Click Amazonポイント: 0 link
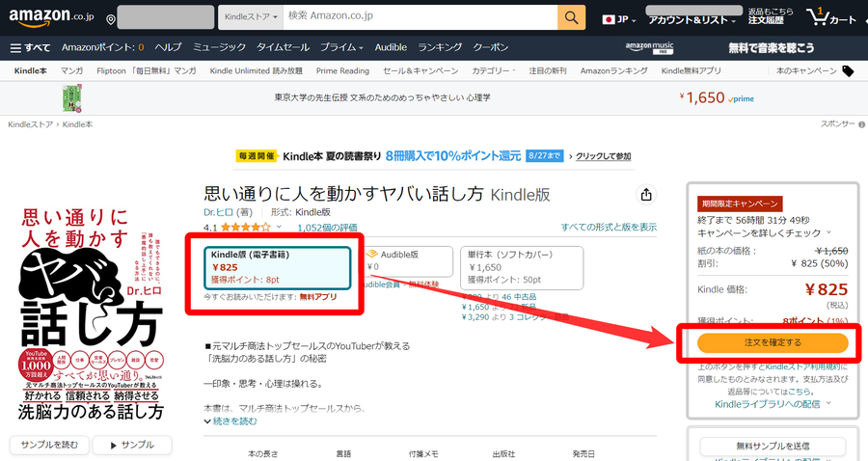 point(102,47)
